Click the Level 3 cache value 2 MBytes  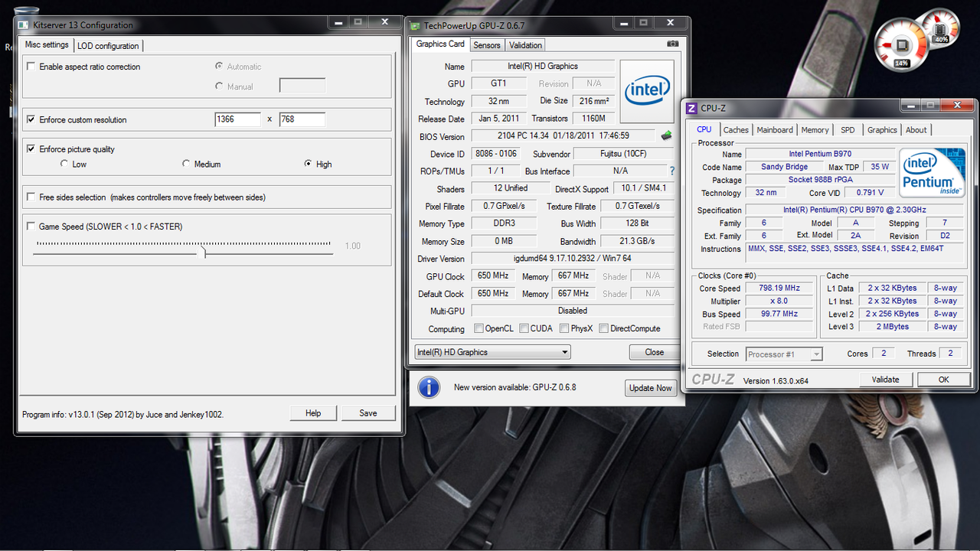(x=892, y=326)
